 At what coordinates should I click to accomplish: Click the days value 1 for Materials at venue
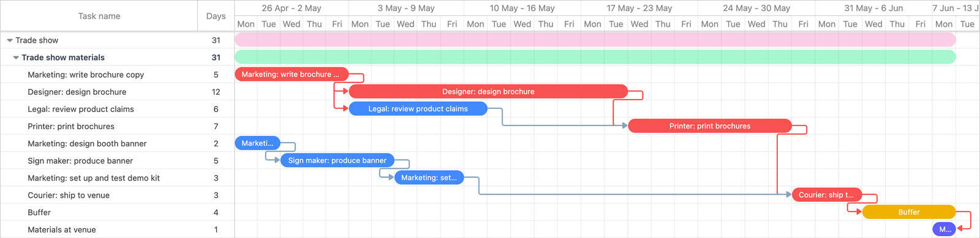[216, 229]
